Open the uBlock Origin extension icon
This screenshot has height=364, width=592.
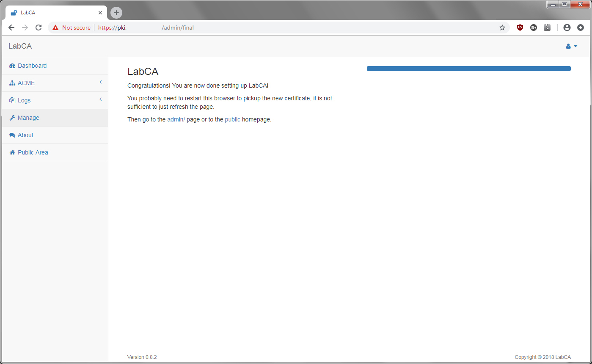[x=520, y=27]
